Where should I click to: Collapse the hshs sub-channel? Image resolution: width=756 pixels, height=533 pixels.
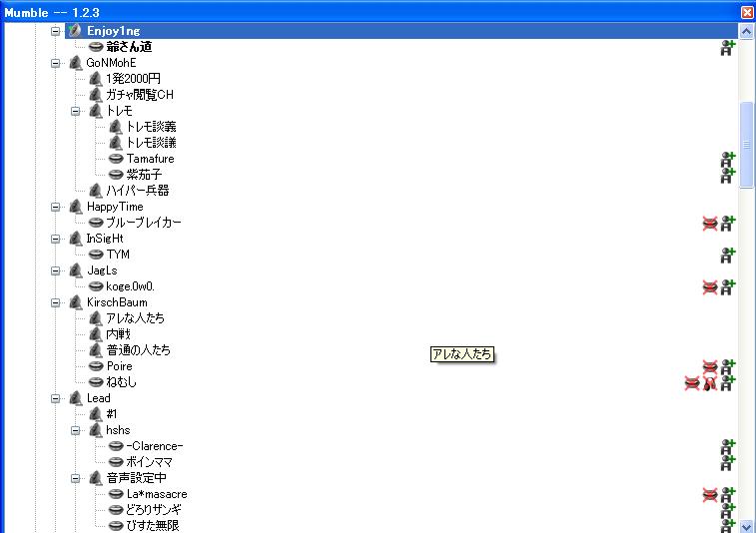click(x=75, y=430)
